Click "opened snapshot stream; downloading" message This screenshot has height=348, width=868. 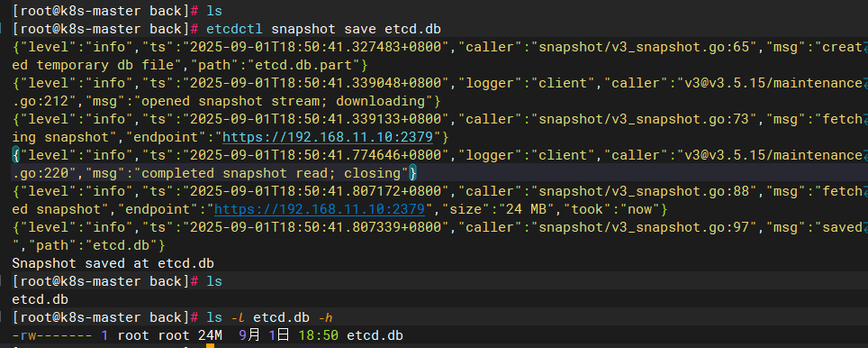(283, 101)
